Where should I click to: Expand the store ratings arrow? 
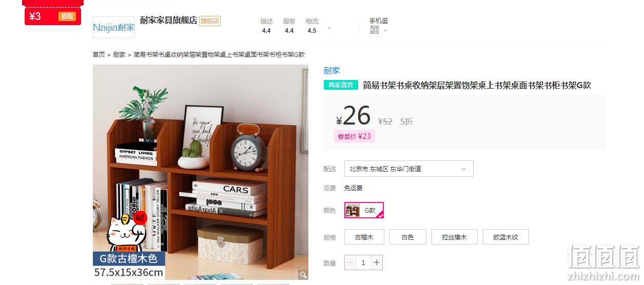(x=329, y=28)
